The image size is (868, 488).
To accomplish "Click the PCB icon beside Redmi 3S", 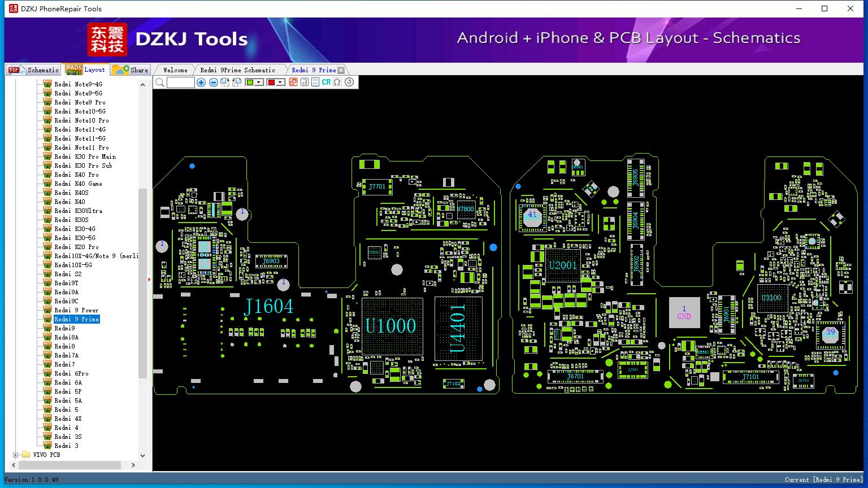I will (47, 437).
